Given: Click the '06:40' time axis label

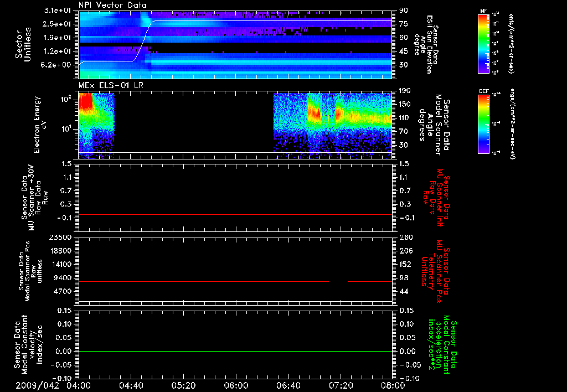Looking at the screenshot, I should click(288, 385).
